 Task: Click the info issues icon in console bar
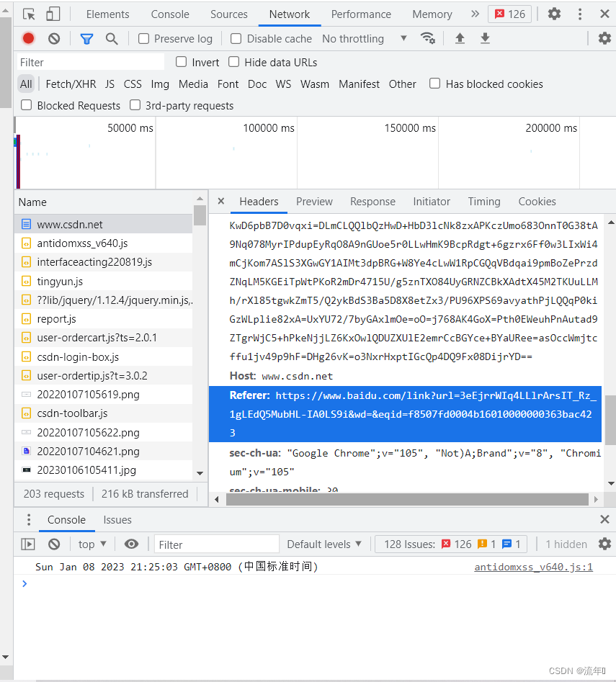click(506, 544)
